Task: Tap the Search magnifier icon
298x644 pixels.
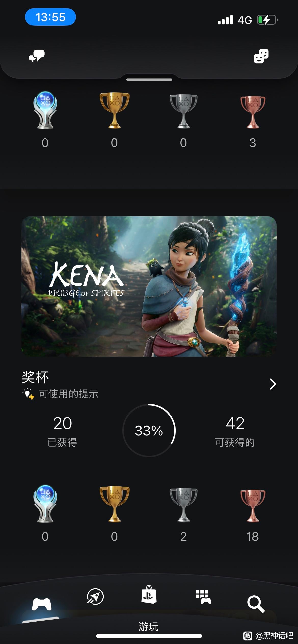Action: point(256,604)
